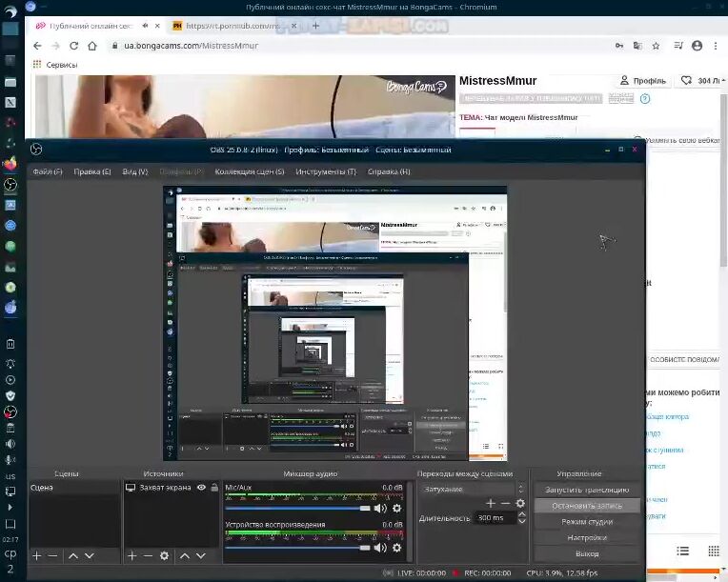Open the Коллекция сцен menu

[x=250, y=171]
